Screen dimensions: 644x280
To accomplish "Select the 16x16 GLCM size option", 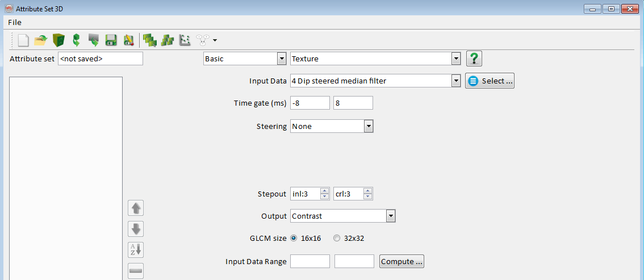I will (294, 239).
